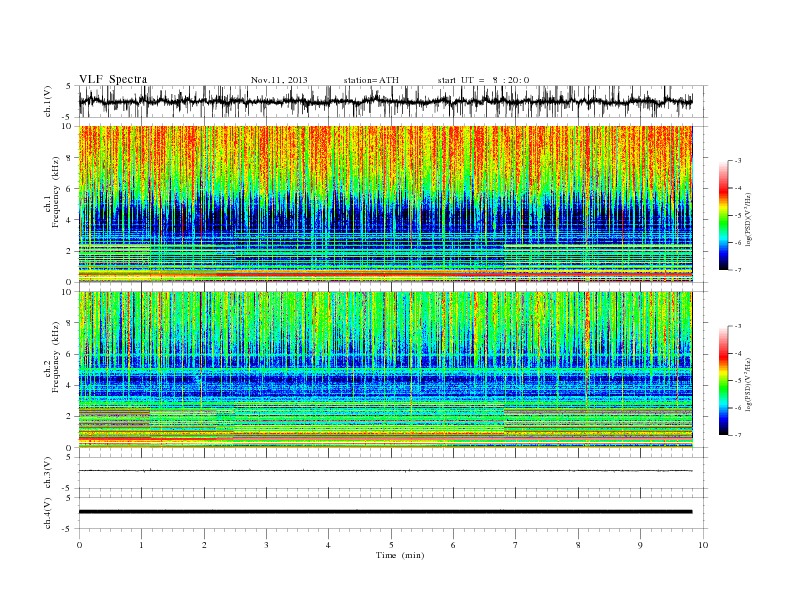Click time axis tick label "1"
The height and width of the screenshot is (612, 792).
tap(141, 545)
